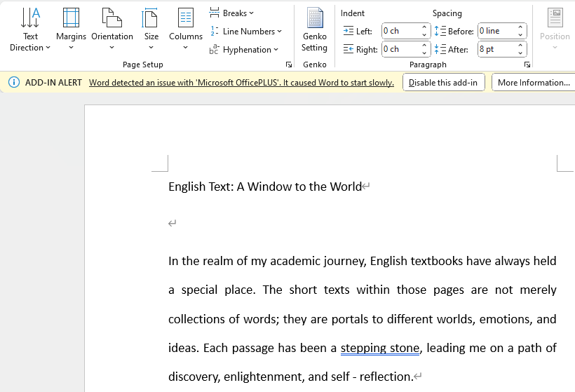
Task: Click the Orientation page icon
Action: point(111,18)
